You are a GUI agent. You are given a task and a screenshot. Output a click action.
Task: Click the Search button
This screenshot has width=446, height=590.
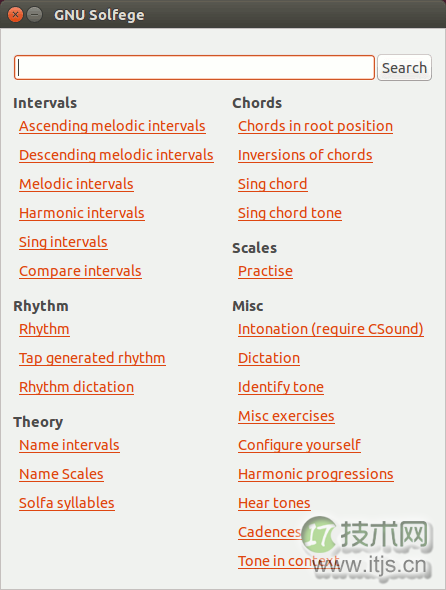click(404, 68)
